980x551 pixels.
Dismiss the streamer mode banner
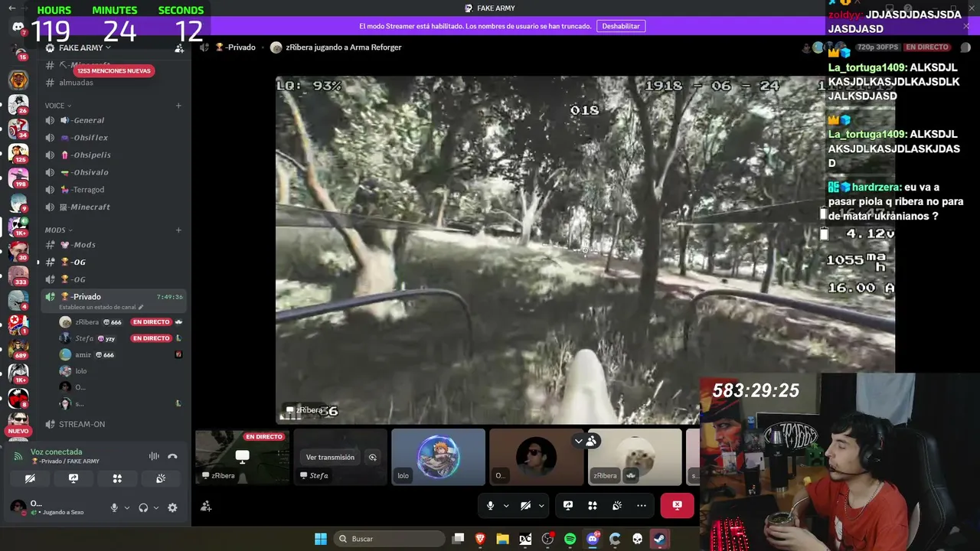click(x=966, y=26)
